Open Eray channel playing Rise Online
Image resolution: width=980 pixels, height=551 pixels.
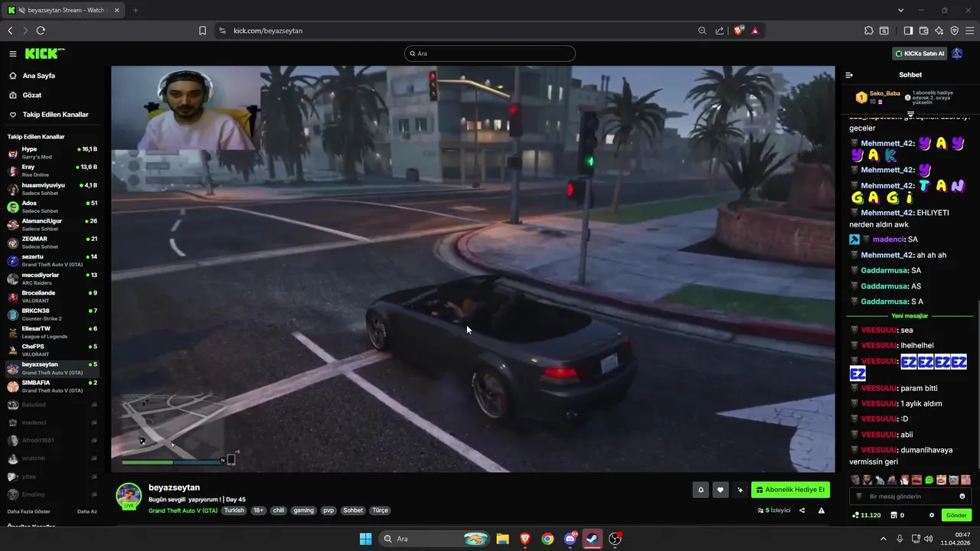click(x=52, y=170)
